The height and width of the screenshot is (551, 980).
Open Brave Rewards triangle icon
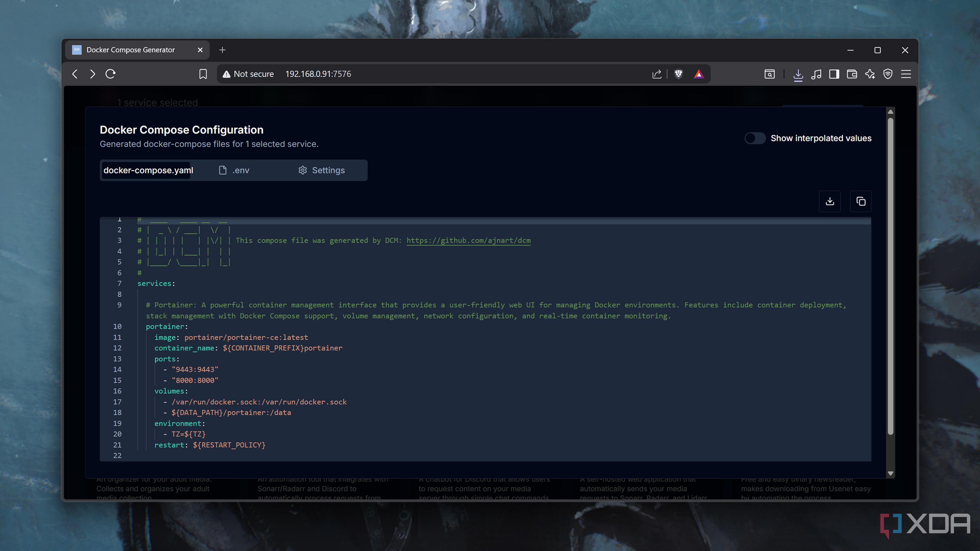pyautogui.click(x=699, y=74)
